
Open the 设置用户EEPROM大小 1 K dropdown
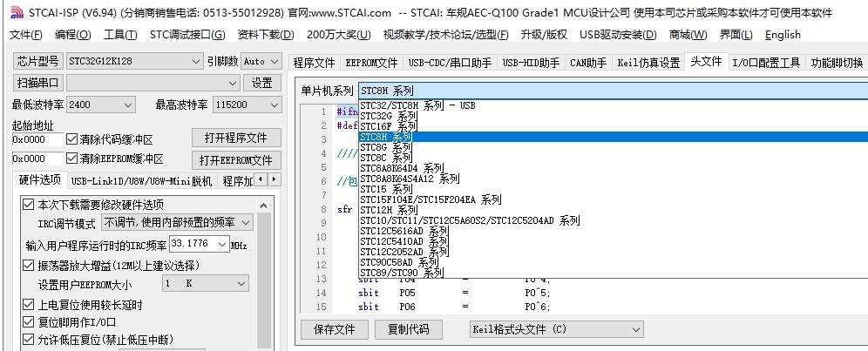[x=206, y=283]
